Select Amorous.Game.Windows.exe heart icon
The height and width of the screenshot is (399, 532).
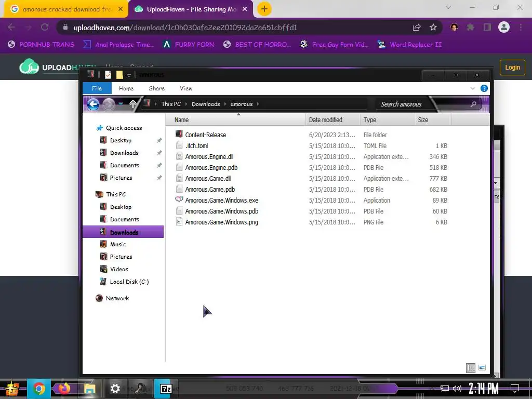pyautogui.click(x=179, y=200)
